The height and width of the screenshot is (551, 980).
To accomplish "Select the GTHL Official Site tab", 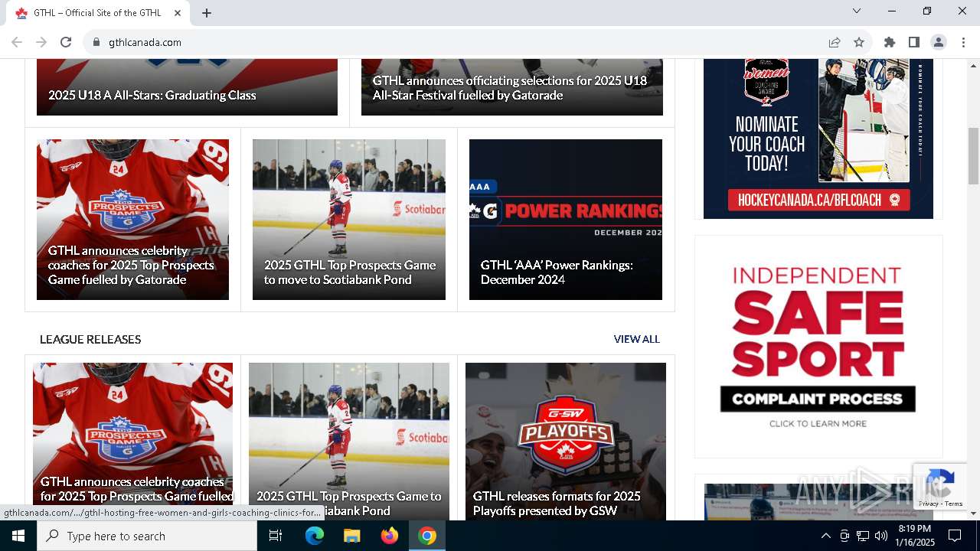I will coord(98,13).
